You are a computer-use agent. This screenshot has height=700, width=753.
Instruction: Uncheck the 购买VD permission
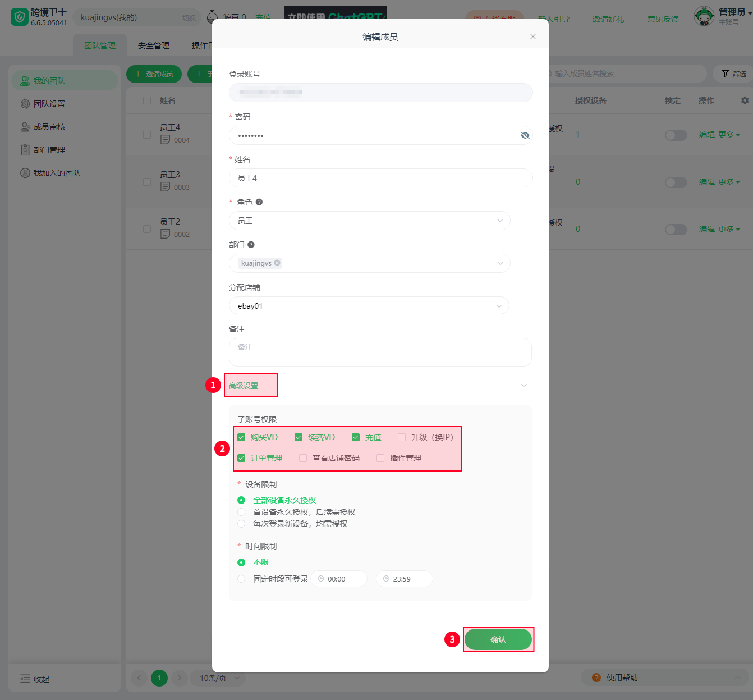pos(241,437)
